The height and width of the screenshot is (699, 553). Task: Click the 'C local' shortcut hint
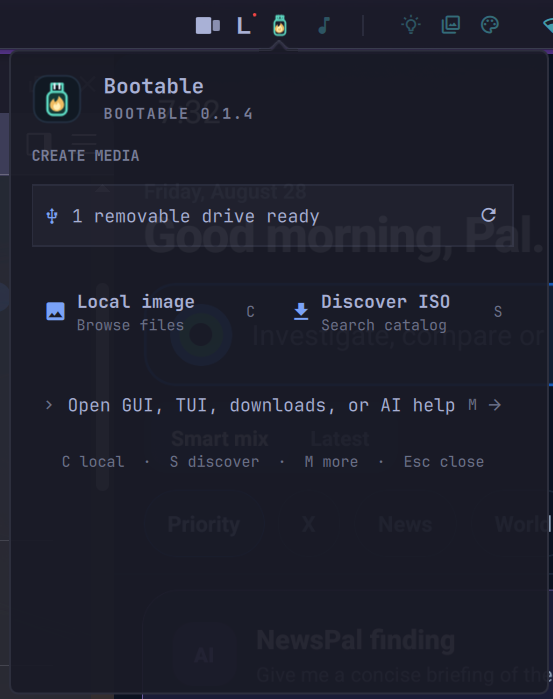[93, 462]
